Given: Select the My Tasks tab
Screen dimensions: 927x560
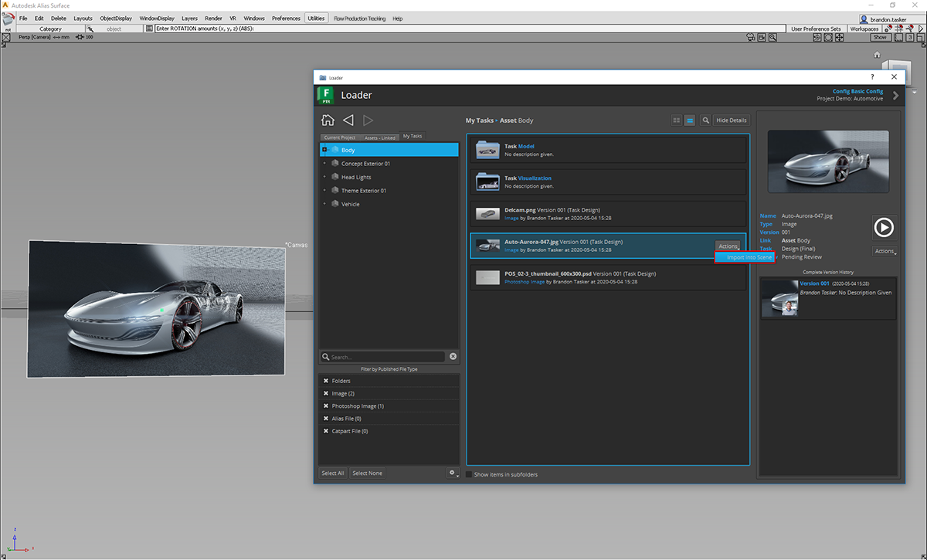Looking at the screenshot, I should pyautogui.click(x=413, y=136).
